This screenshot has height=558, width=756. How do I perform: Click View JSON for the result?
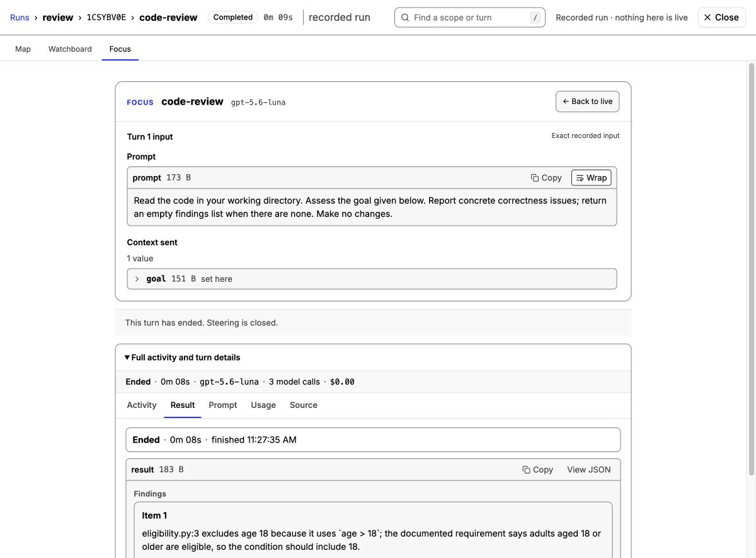[589, 470]
